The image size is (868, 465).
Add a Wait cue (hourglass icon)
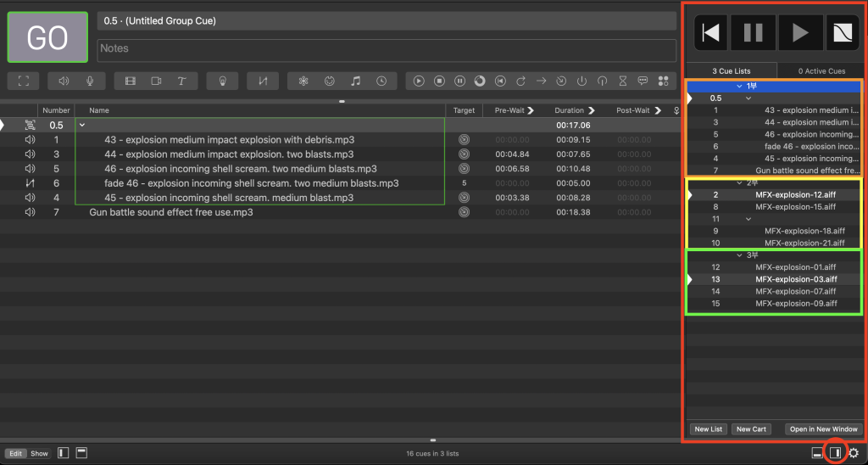coord(623,81)
